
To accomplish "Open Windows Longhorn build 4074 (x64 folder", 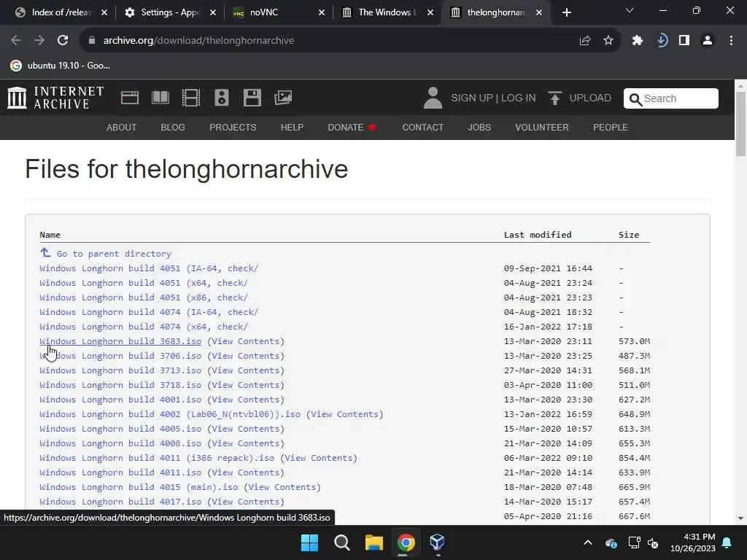I will pos(144,327).
